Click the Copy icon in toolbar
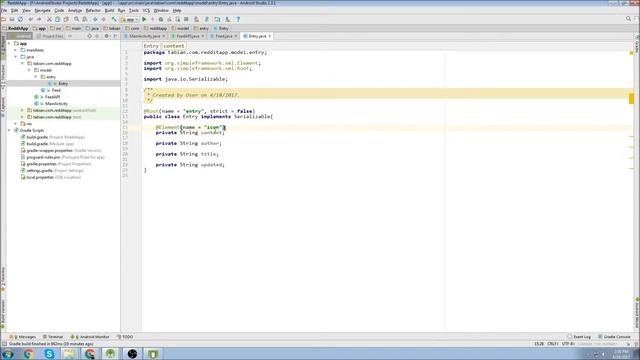 (x=58, y=19)
